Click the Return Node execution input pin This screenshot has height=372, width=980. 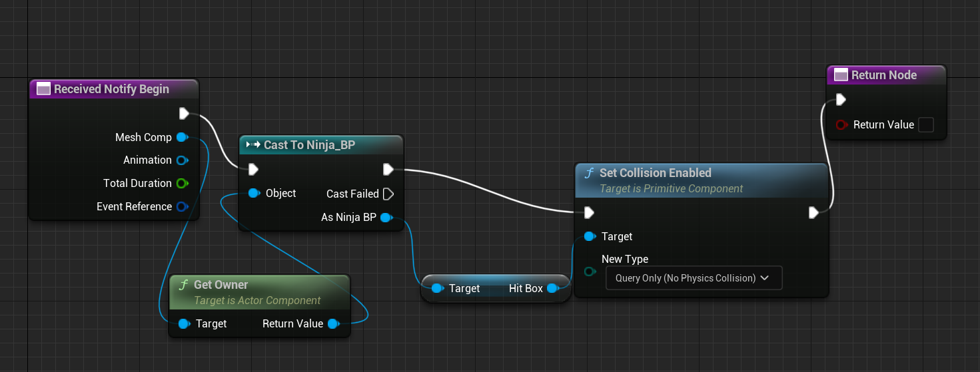coord(841,100)
